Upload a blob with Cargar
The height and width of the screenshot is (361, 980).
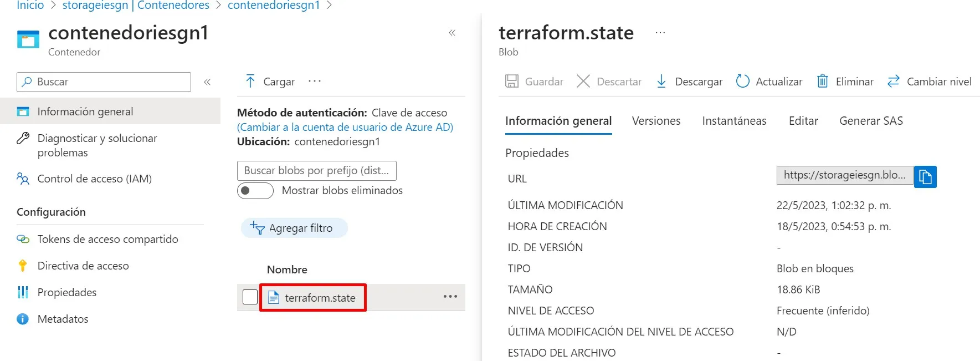click(x=270, y=82)
